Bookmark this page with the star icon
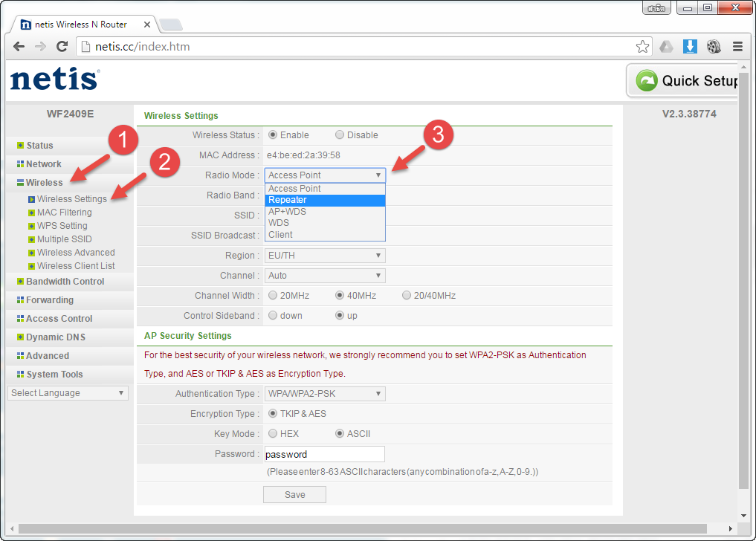Image resolution: width=756 pixels, height=541 pixels. pos(642,46)
